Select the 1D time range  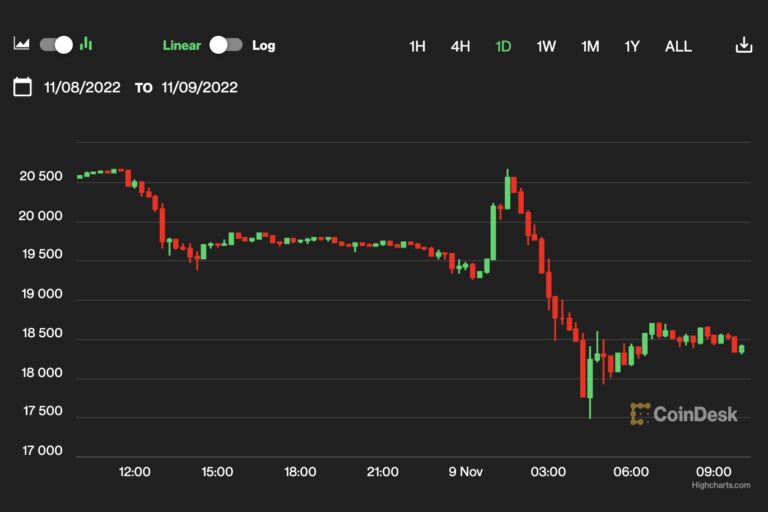[x=503, y=47]
